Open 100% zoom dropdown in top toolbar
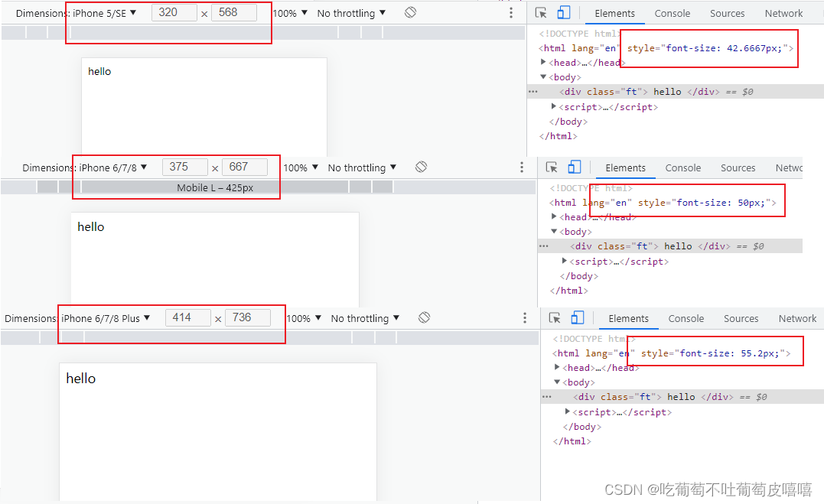Viewport: 824px width, 504px height. tap(290, 13)
